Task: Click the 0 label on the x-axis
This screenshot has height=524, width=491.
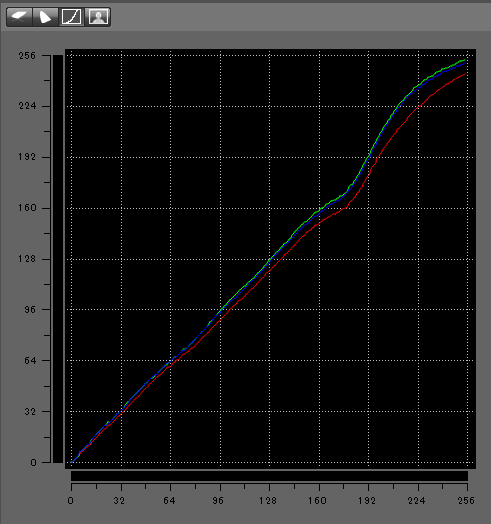Action: (71, 501)
